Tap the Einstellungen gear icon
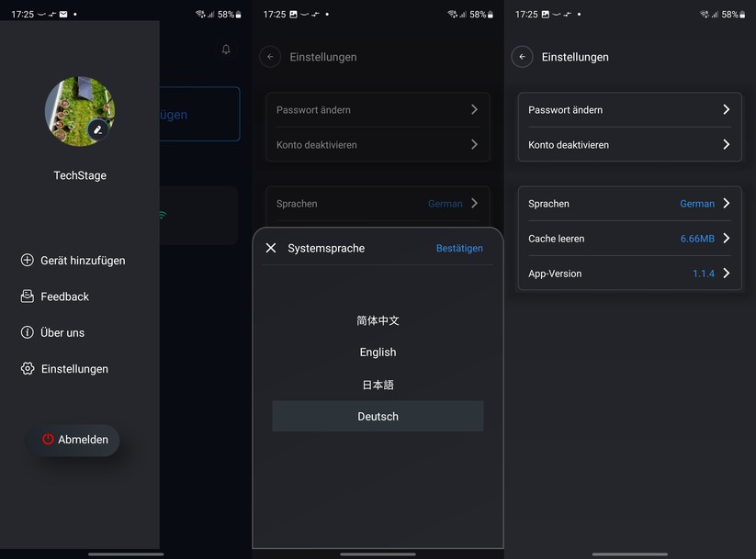This screenshot has height=559, width=756. tap(28, 369)
